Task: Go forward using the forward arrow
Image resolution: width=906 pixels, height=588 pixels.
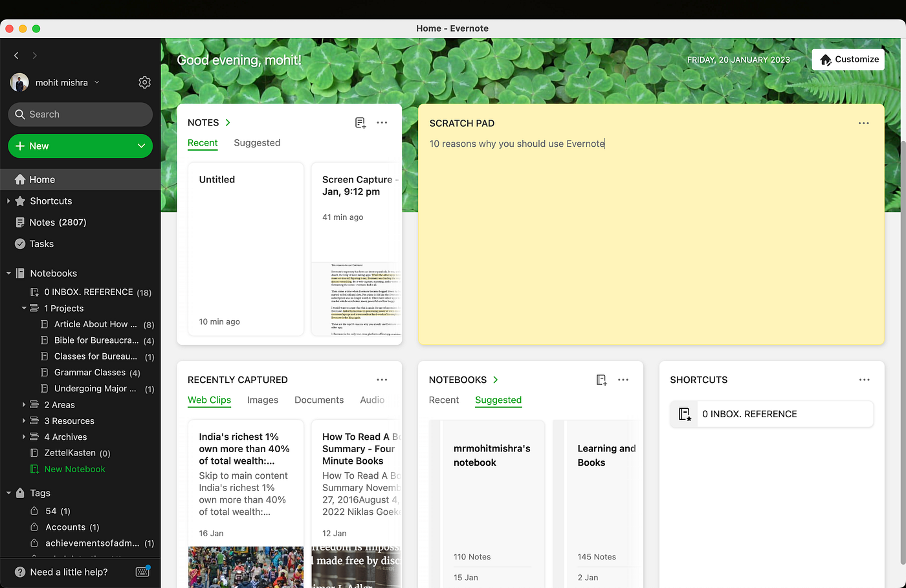Action: [x=35, y=56]
